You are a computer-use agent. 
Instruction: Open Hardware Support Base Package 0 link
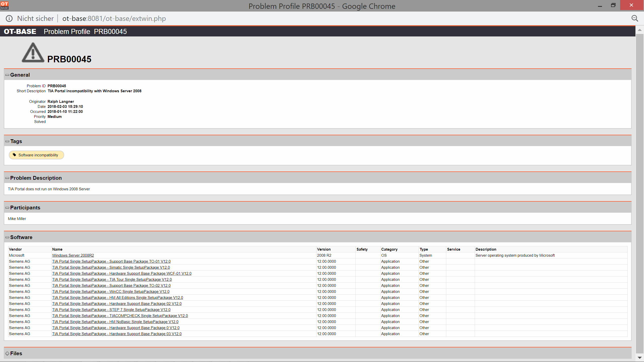coord(116,328)
